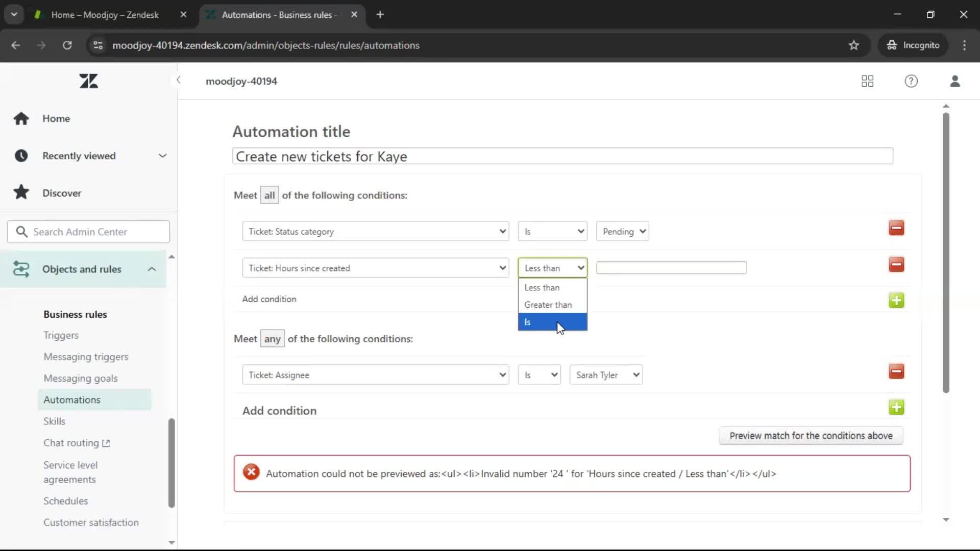Go to Home in the sidebar
Image resolution: width=980 pixels, height=551 pixels.
pyautogui.click(x=56, y=118)
